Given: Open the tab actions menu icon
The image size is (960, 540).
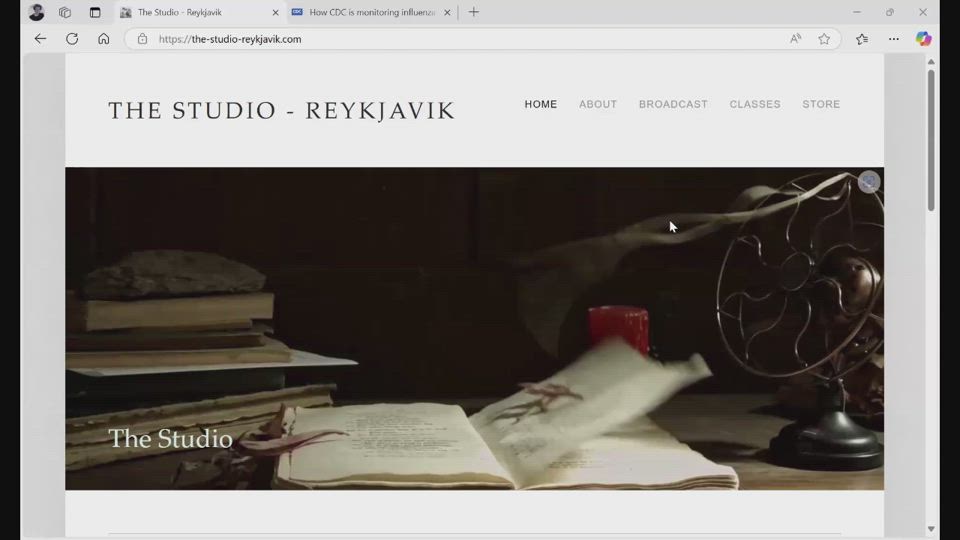Looking at the screenshot, I should tap(95, 12).
